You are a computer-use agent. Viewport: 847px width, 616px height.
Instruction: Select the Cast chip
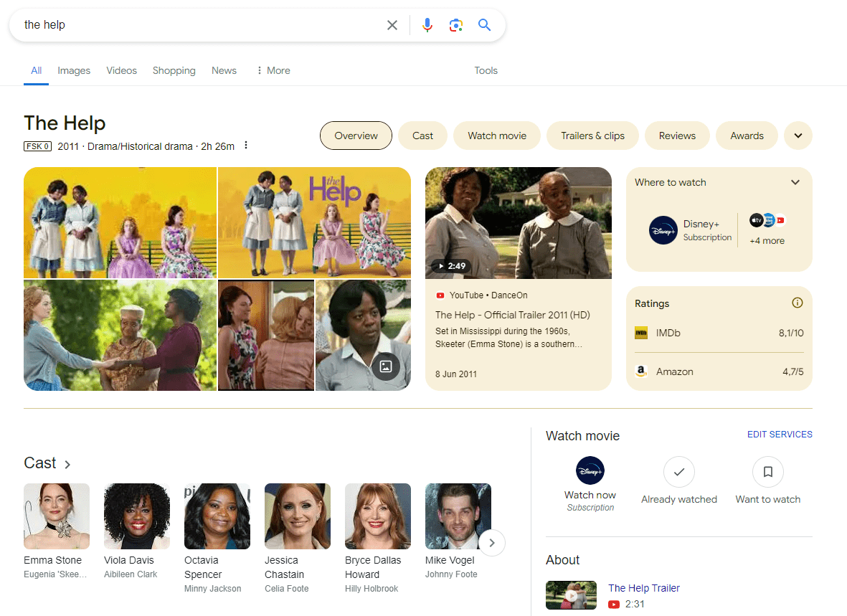(423, 136)
